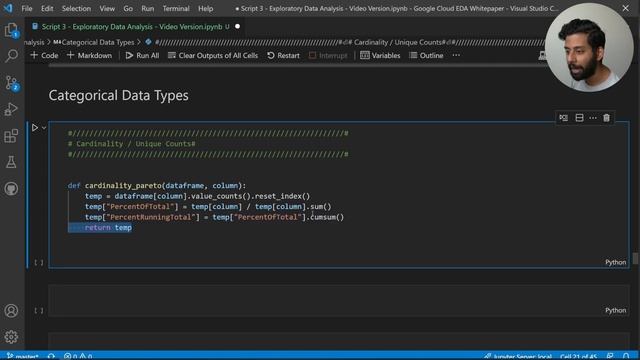Image resolution: width=640 pixels, height=360 pixels.
Task: Click the Categorical Data Types heading
Action: pyautogui.click(x=118, y=96)
